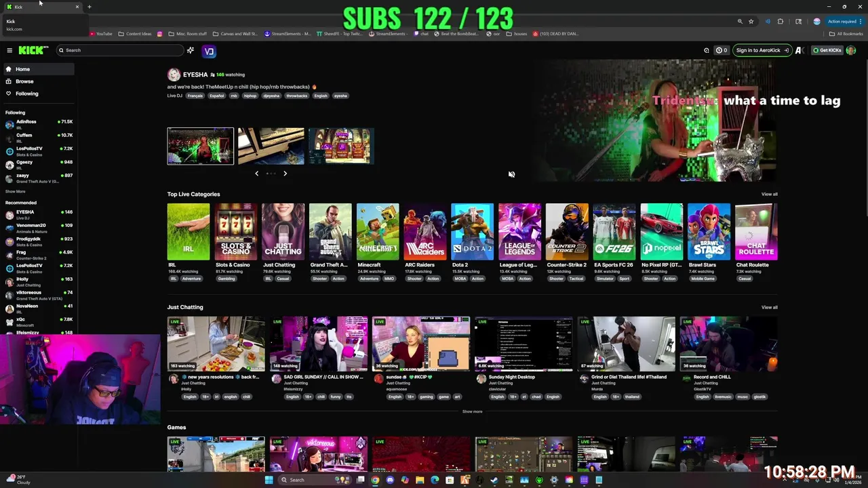Click the AeroKick AK logo icon

800,50
